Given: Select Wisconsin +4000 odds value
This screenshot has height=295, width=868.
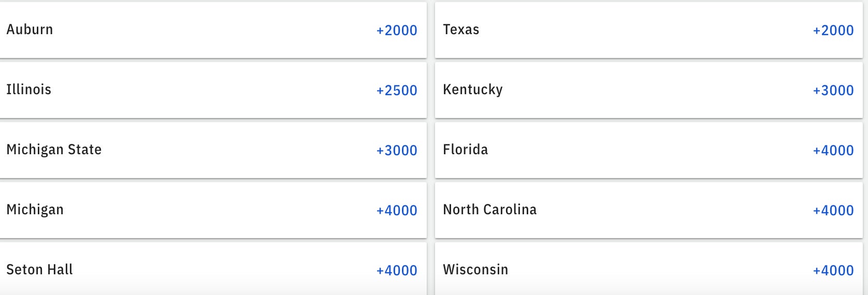Looking at the screenshot, I should click(x=833, y=271).
